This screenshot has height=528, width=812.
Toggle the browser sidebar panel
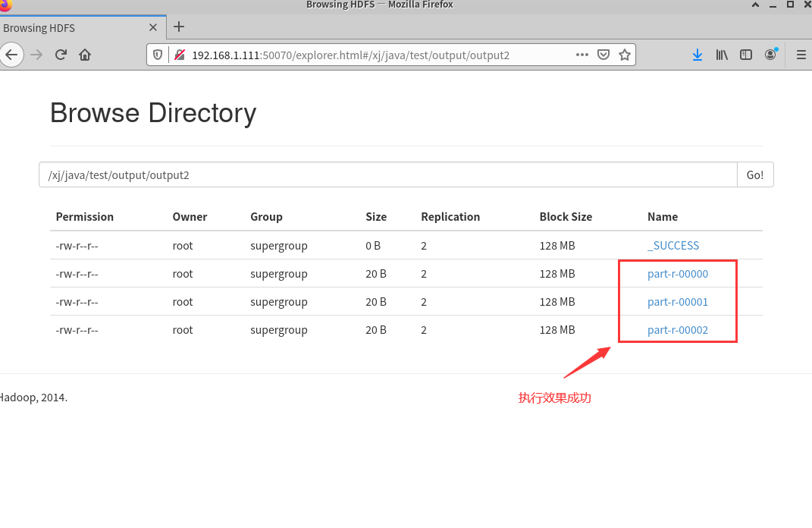[745, 55]
